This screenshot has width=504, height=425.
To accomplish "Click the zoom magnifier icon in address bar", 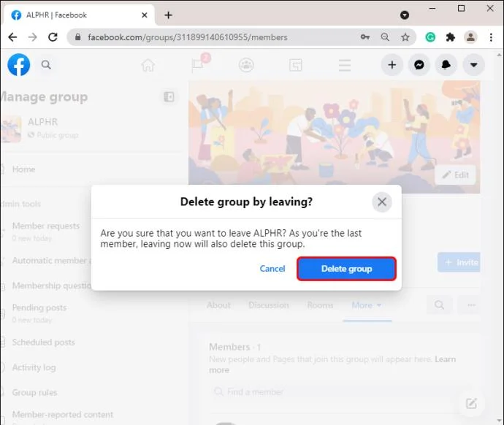I will (x=385, y=37).
